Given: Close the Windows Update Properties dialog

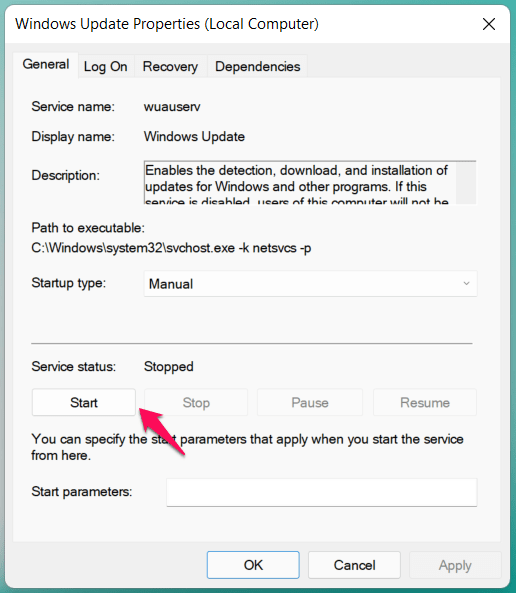Looking at the screenshot, I should pos(489,24).
